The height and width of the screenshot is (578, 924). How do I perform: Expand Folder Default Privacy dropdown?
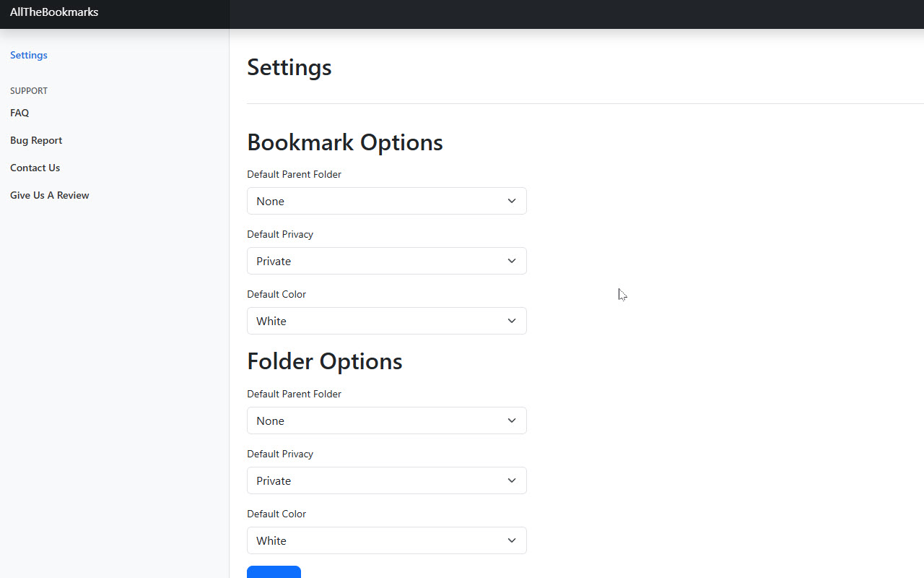point(387,480)
